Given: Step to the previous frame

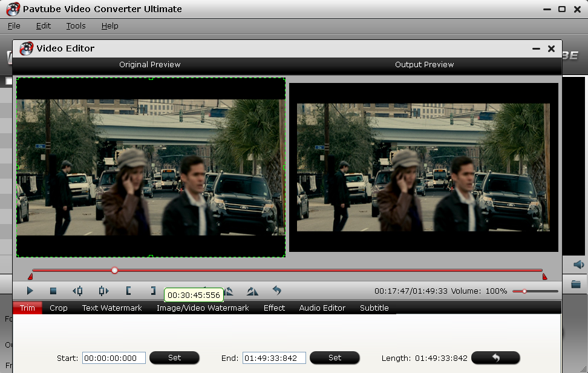Looking at the screenshot, I should click(77, 291).
